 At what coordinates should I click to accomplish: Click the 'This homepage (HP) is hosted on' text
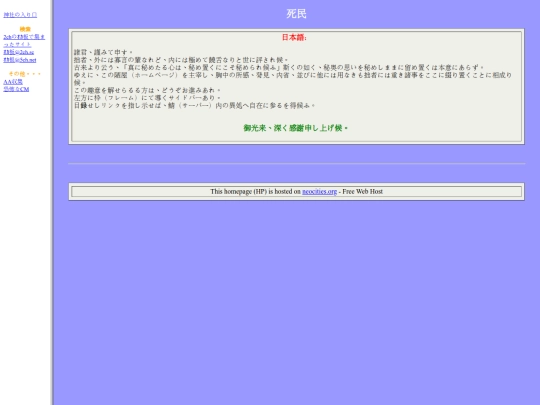click(256, 191)
